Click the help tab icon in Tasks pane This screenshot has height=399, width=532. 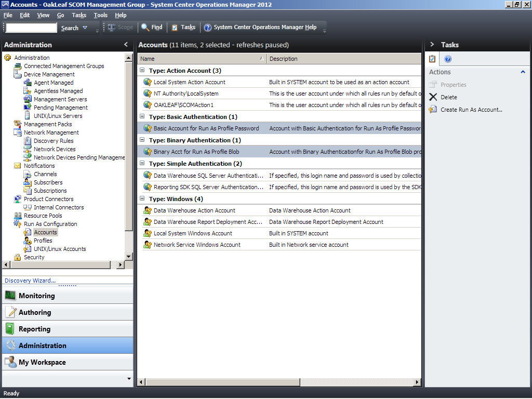pos(448,59)
